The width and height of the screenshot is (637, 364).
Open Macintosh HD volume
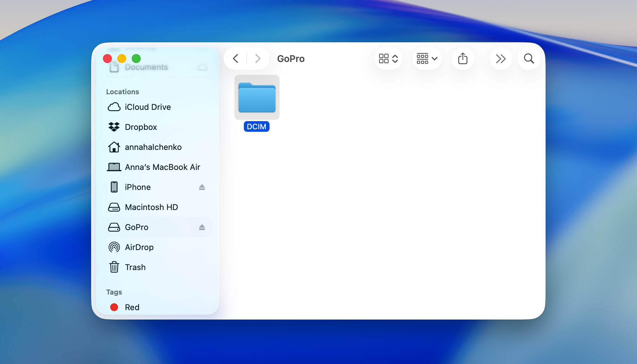click(151, 207)
